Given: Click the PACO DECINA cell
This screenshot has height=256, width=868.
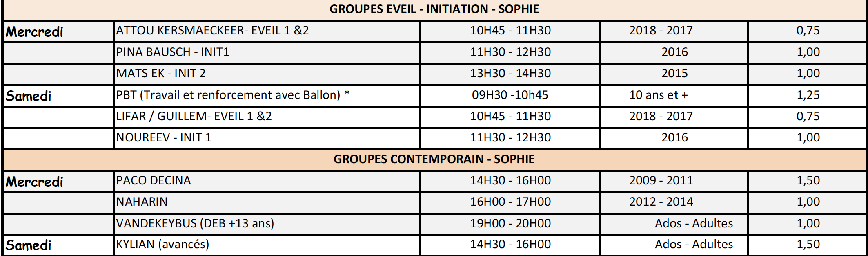Looking at the screenshot, I should [x=267, y=181].
